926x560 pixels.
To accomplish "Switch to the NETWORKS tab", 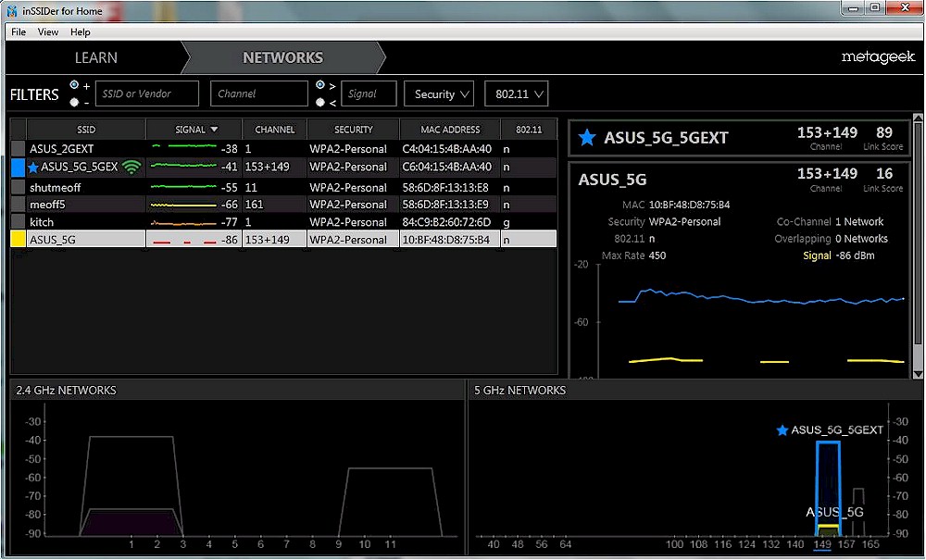I will pos(282,57).
